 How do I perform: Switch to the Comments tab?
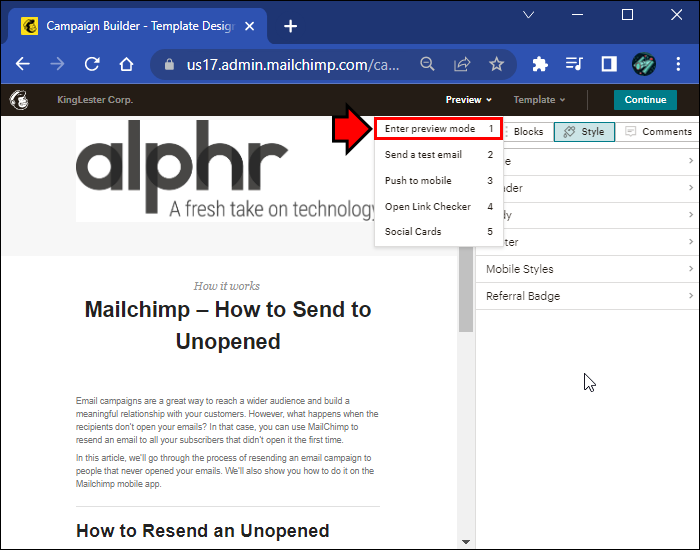658,132
